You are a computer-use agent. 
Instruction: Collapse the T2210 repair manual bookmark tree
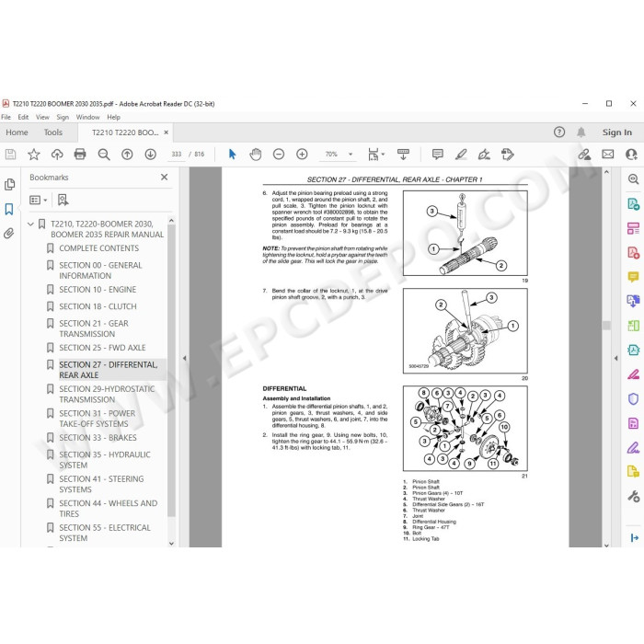click(30, 224)
